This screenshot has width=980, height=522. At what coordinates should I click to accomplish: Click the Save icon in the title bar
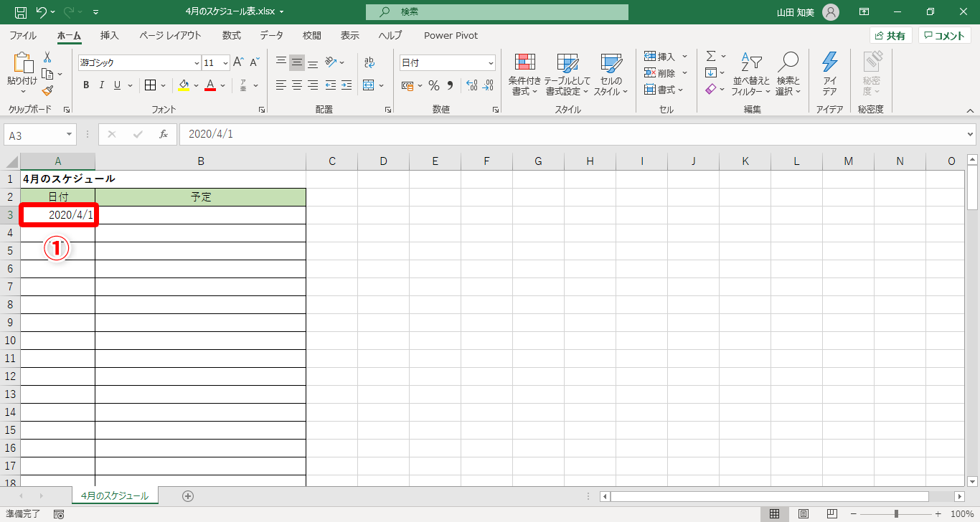coord(21,12)
